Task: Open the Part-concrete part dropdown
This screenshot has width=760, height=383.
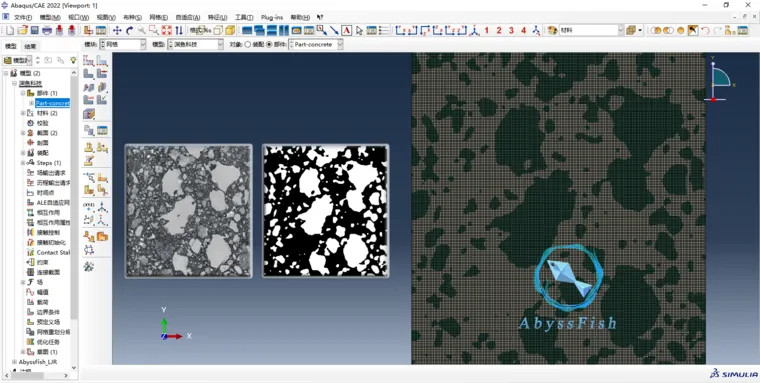Action: click(x=316, y=44)
